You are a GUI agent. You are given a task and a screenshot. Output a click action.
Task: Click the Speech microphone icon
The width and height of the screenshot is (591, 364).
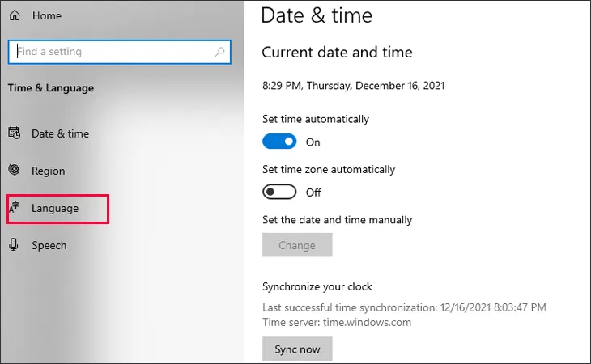pyautogui.click(x=14, y=245)
